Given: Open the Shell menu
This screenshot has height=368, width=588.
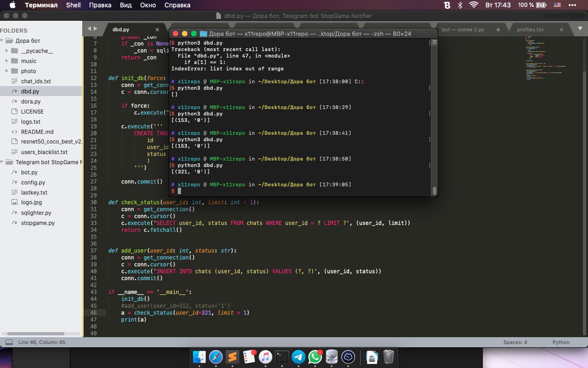Looking at the screenshot, I should pos(73,5).
